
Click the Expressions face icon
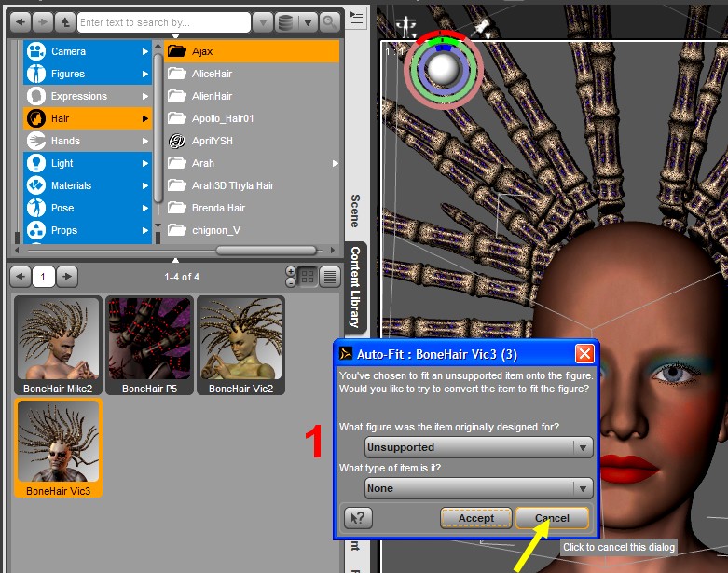pyautogui.click(x=35, y=96)
